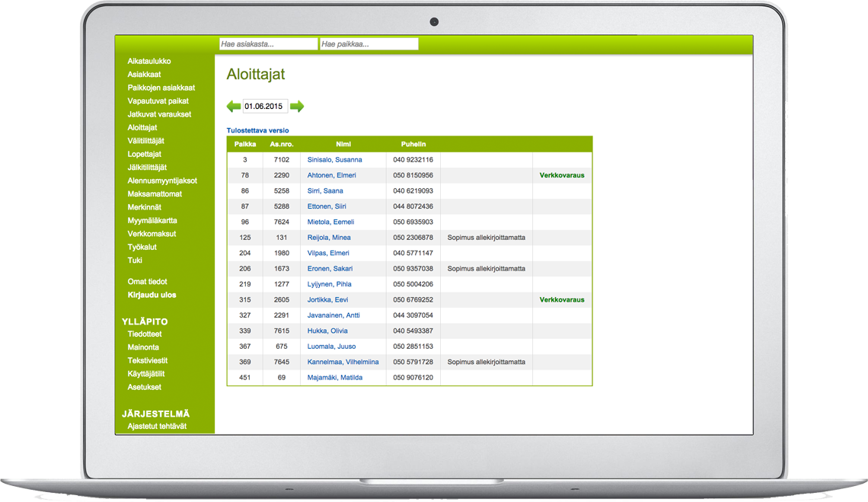Open the Lopettajat sidebar page

pyautogui.click(x=145, y=154)
